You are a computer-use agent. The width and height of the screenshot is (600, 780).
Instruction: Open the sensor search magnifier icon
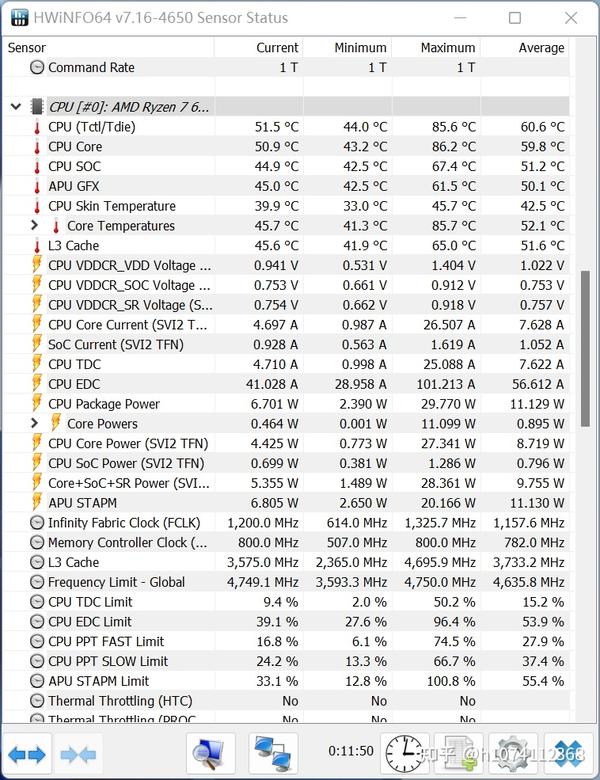(211, 752)
